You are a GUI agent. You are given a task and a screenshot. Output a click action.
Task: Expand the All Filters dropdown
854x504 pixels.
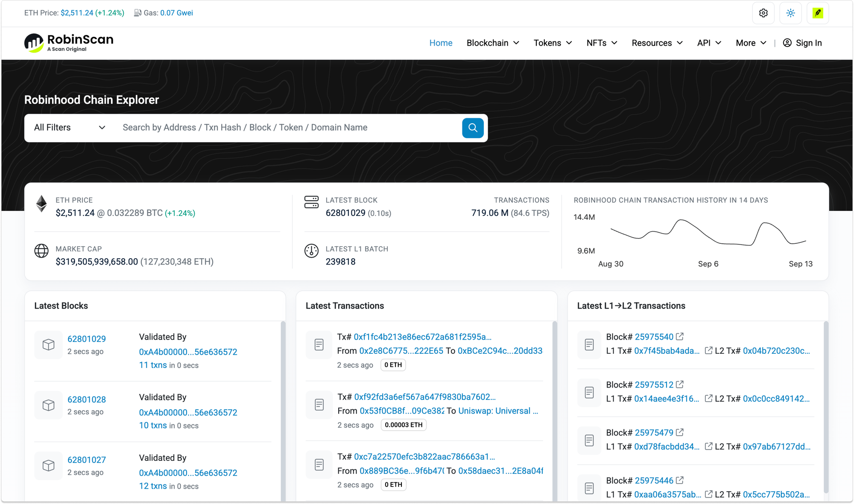[70, 128]
